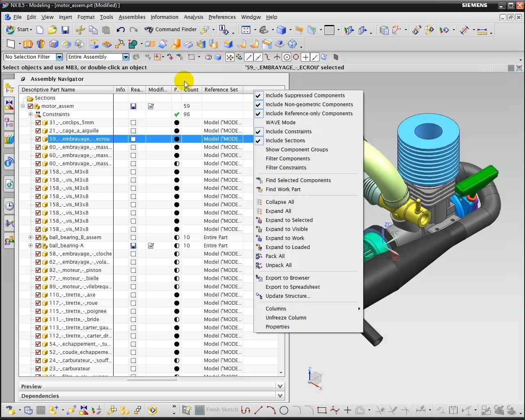
Task: Uncheck the 31_-_circlips_5mm component checkbox
Action: coord(38,123)
